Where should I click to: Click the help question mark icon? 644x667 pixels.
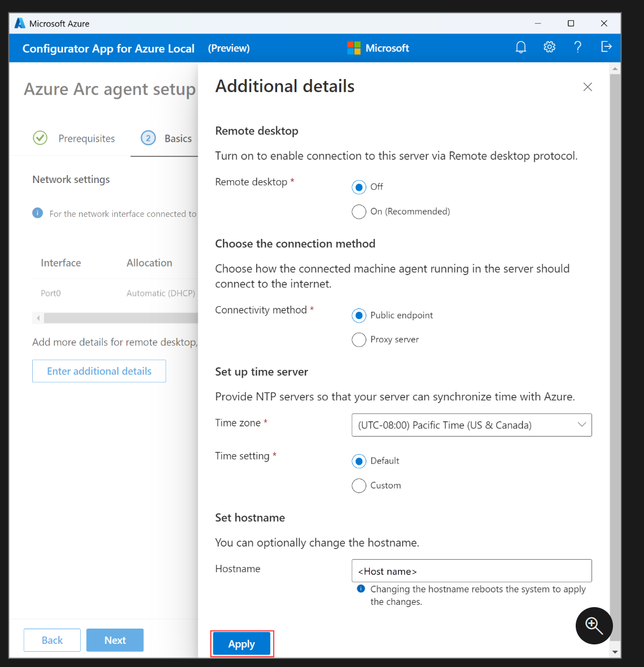pyautogui.click(x=577, y=47)
